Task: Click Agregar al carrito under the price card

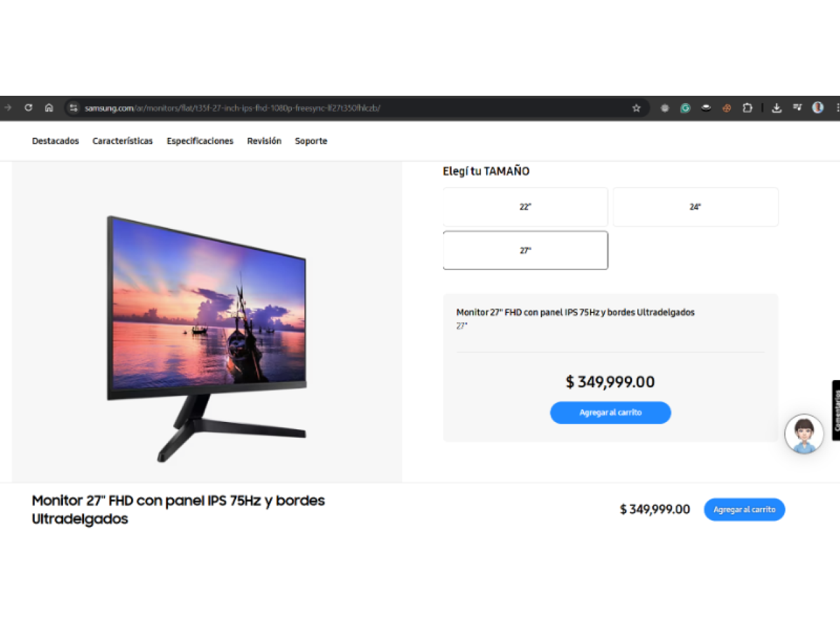Action: (610, 413)
